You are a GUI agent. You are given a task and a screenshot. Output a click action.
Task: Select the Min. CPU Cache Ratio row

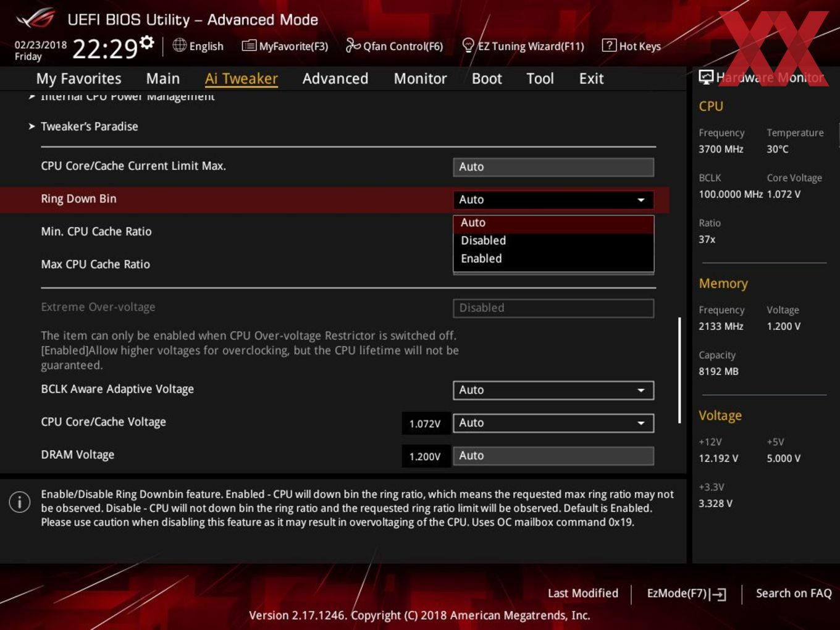[x=96, y=232]
